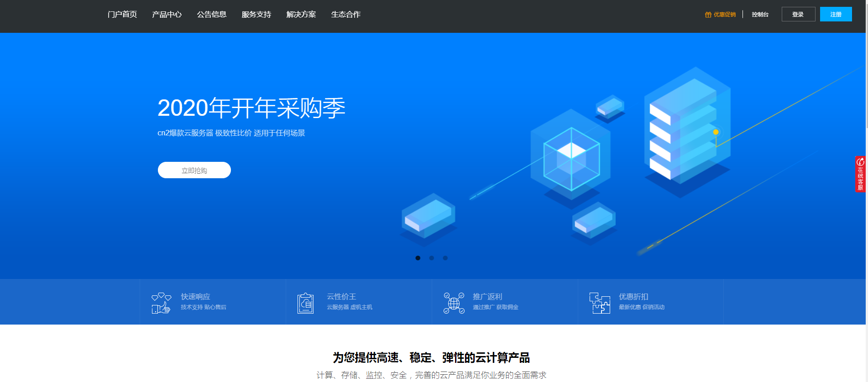Screen dimensions: 868x382
Task: Expand the 服务支持 navigation menu
Action: [x=256, y=15]
